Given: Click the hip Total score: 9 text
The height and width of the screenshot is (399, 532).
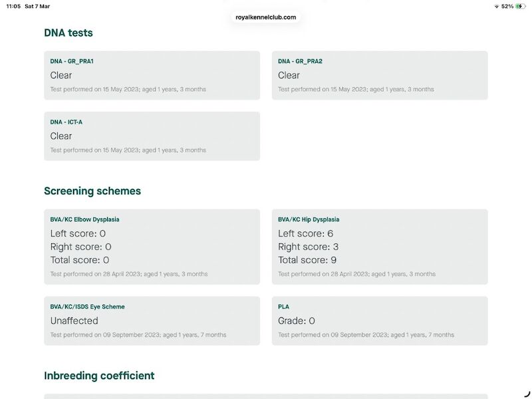Looking at the screenshot, I should [307, 260].
